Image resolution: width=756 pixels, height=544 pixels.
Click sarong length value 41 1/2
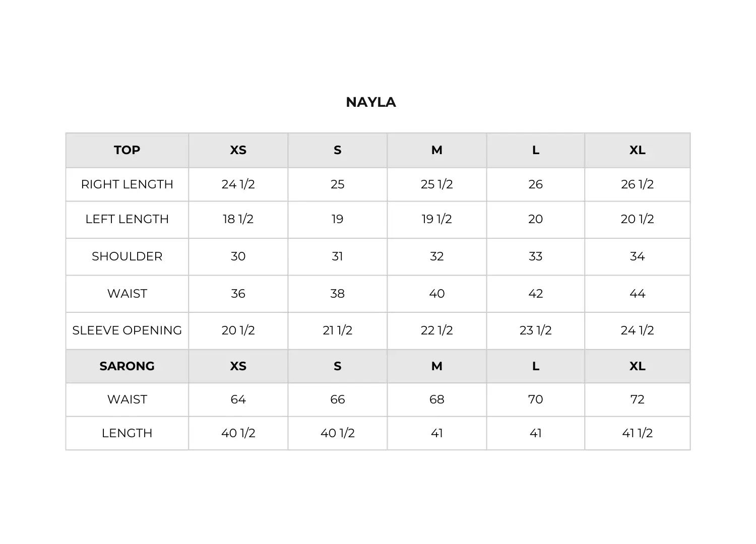click(x=637, y=433)
